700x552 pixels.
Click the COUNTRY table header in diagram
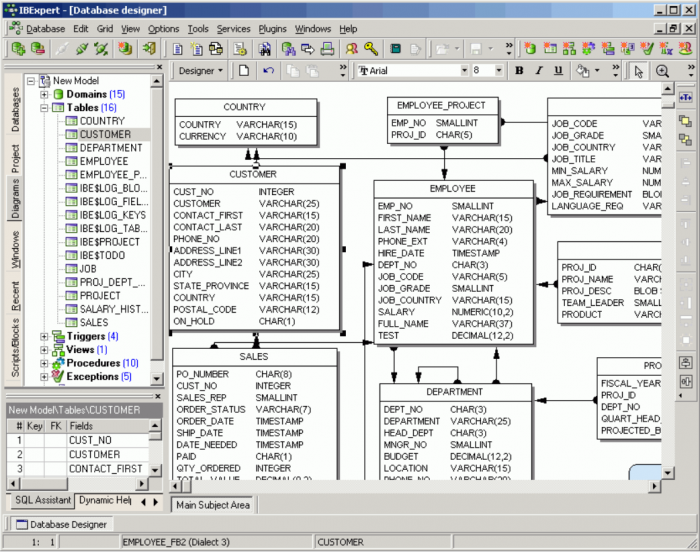coord(245,107)
